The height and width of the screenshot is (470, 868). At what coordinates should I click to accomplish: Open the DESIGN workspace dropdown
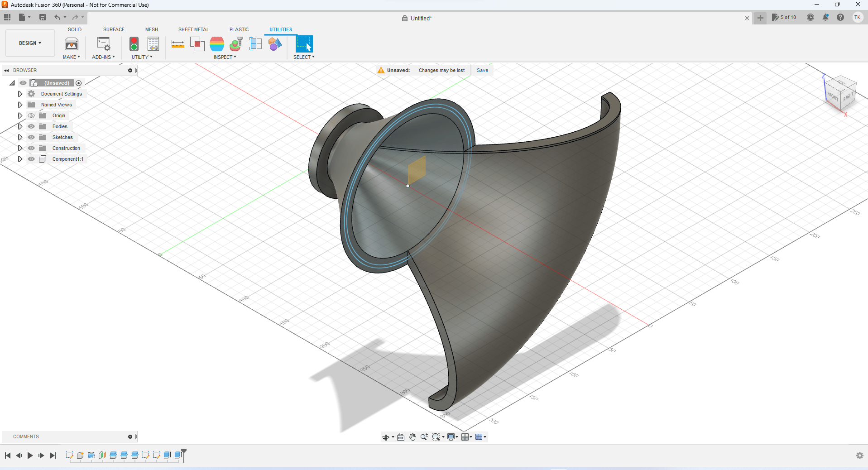(x=30, y=43)
